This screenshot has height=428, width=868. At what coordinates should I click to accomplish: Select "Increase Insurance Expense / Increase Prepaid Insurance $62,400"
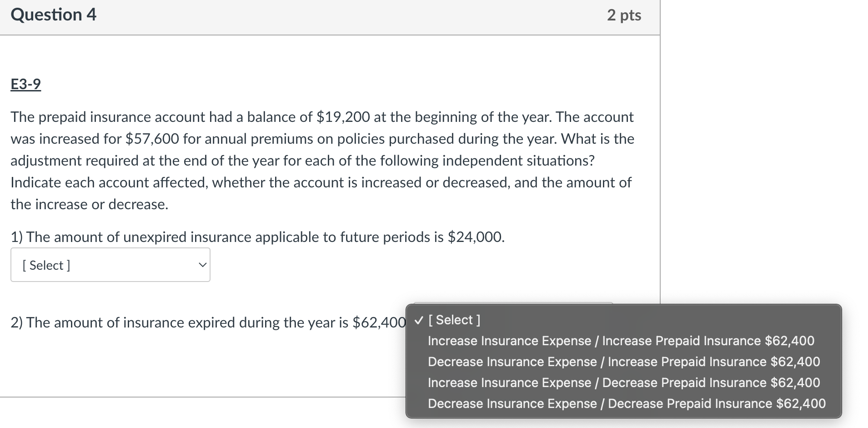click(621, 340)
